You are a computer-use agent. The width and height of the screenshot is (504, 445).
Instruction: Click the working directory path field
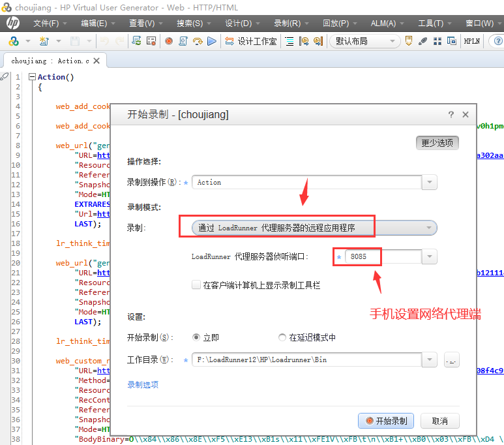(x=307, y=360)
